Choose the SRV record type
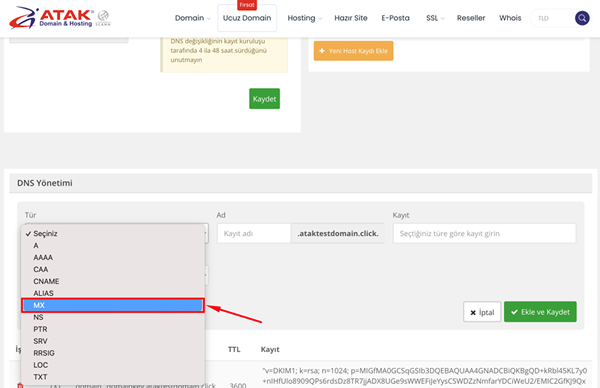The height and width of the screenshot is (388, 600). tap(113, 341)
